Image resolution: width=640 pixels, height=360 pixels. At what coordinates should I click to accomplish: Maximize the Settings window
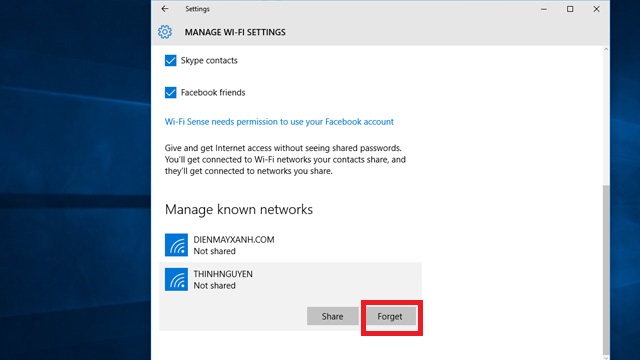570,9
